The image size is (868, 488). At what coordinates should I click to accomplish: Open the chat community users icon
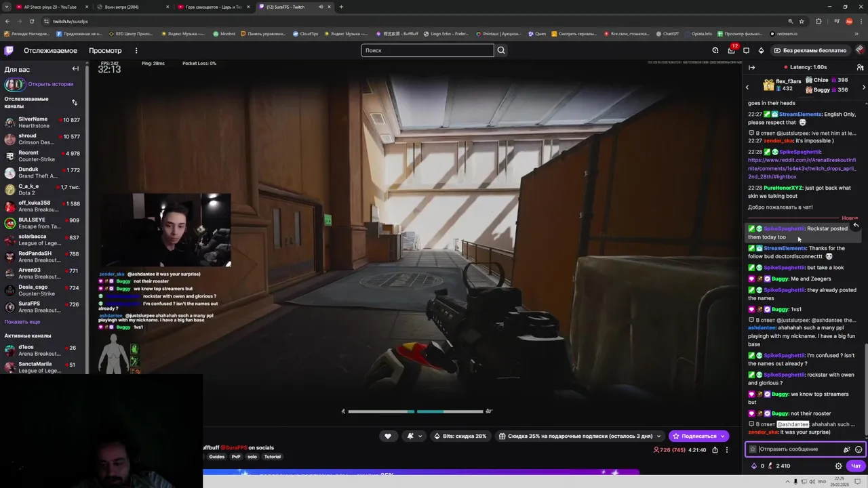tap(860, 67)
